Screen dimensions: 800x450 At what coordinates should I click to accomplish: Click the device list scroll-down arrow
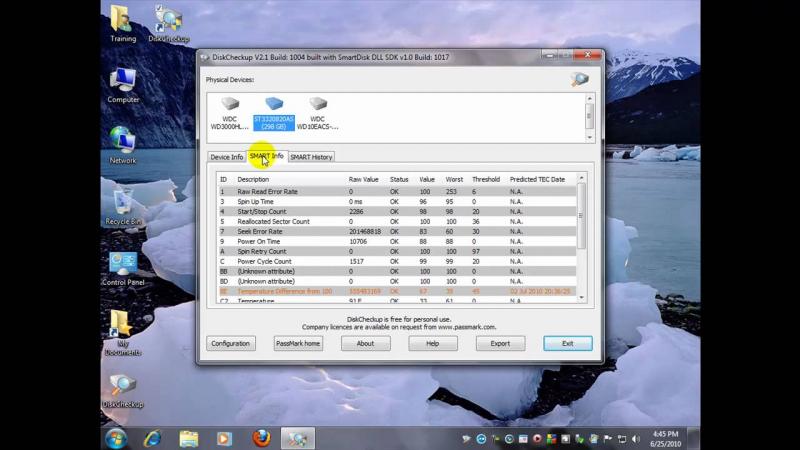tap(590, 137)
